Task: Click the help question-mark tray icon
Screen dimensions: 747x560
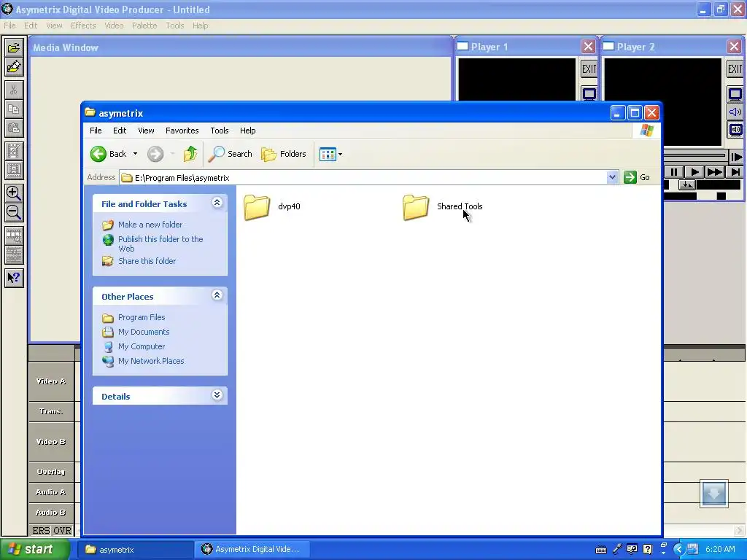Action: (647, 550)
